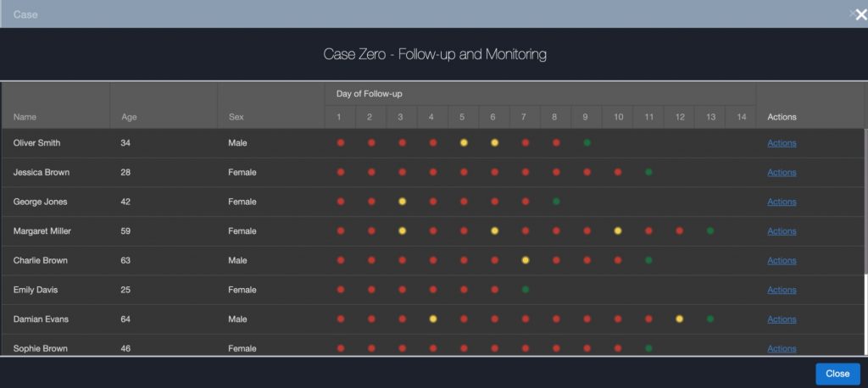
Task: Click Oliver Smith's yellow day 5 status dot
Action: click(464, 143)
